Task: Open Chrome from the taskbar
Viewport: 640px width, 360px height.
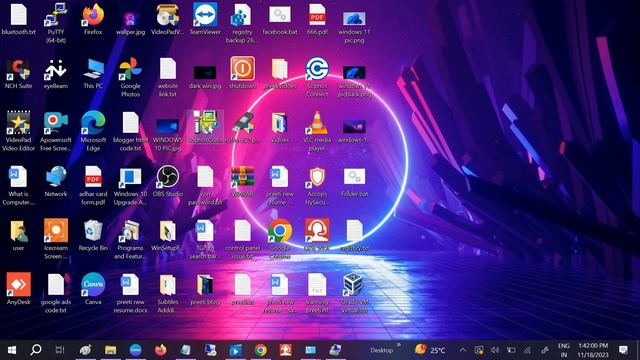Action: tap(260, 350)
